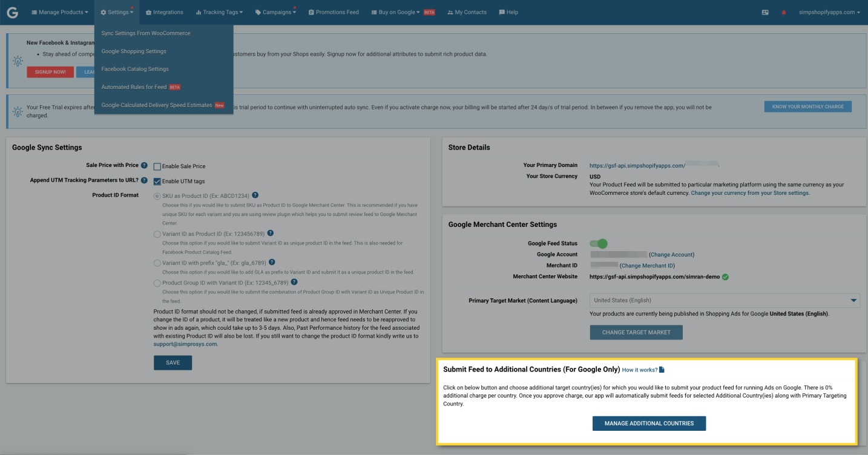The height and width of the screenshot is (455, 868).
Task: Select Variant ID as Product ID radio
Action: point(157,234)
